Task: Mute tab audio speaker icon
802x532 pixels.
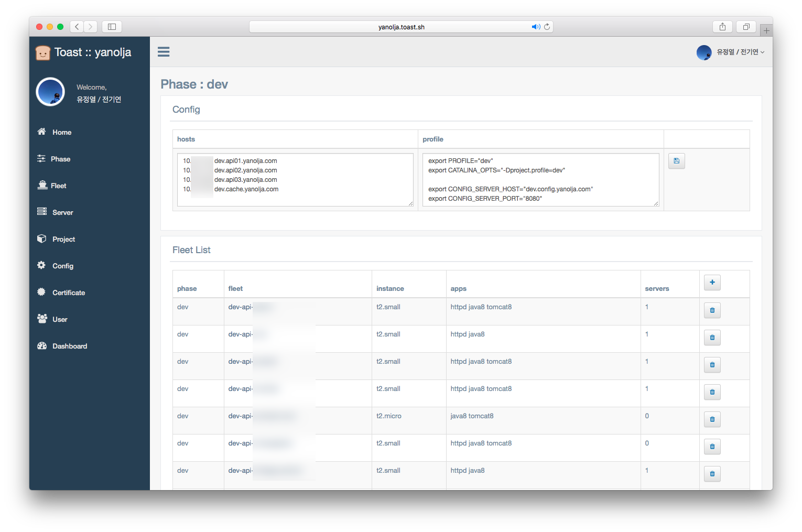Action: coord(536,27)
